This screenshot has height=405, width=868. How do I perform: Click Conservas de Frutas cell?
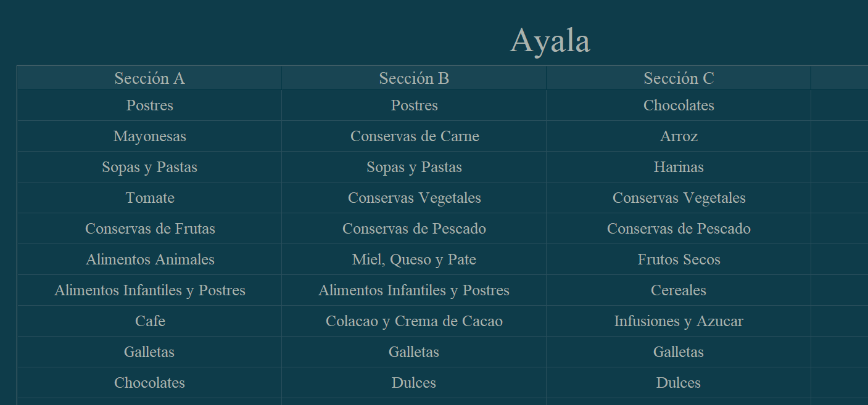coord(149,229)
